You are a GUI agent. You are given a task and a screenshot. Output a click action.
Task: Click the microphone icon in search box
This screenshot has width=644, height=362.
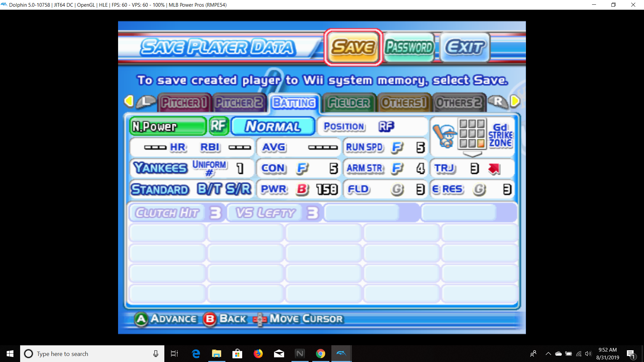tap(156, 354)
